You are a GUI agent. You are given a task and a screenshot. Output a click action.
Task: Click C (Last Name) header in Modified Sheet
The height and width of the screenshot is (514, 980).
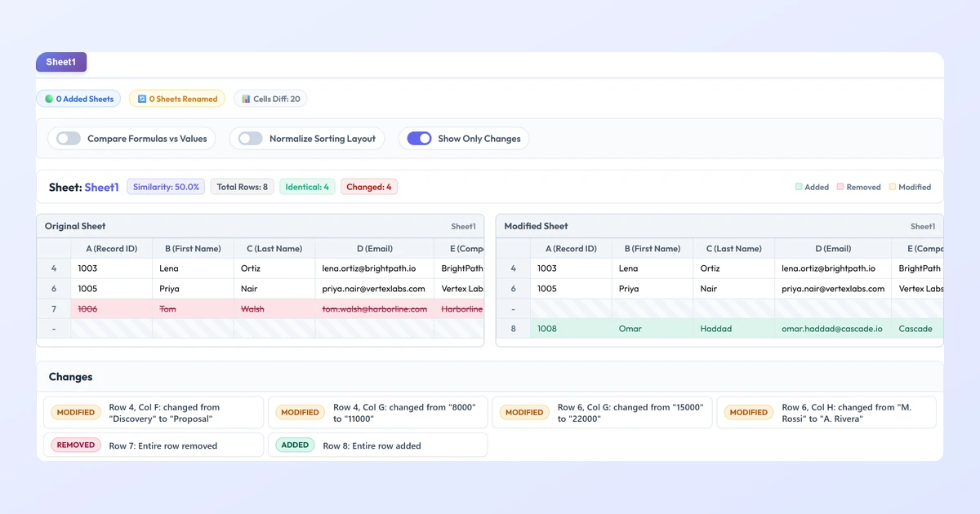pos(733,249)
